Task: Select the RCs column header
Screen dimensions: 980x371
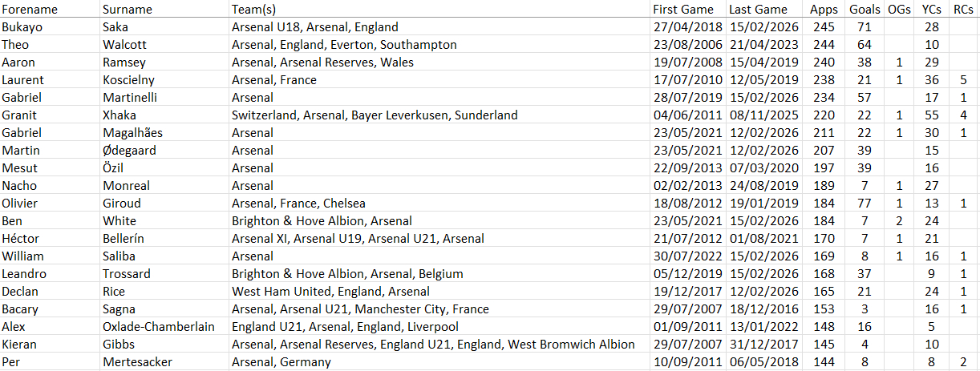Action: [963, 10]
